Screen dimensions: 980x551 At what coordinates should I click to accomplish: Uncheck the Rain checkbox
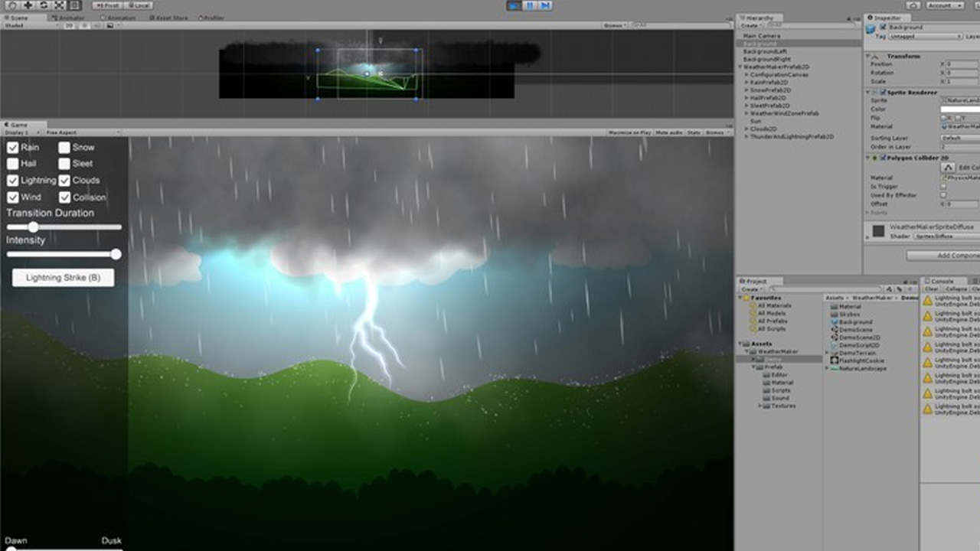(13, 147)
